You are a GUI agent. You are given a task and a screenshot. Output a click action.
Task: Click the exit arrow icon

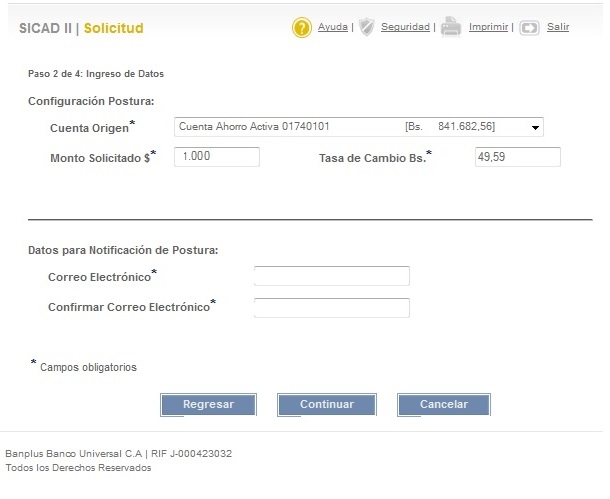pos(529,28)
